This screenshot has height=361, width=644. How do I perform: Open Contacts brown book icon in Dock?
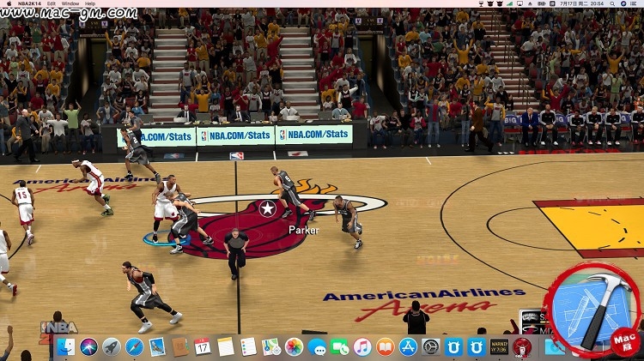180,347
